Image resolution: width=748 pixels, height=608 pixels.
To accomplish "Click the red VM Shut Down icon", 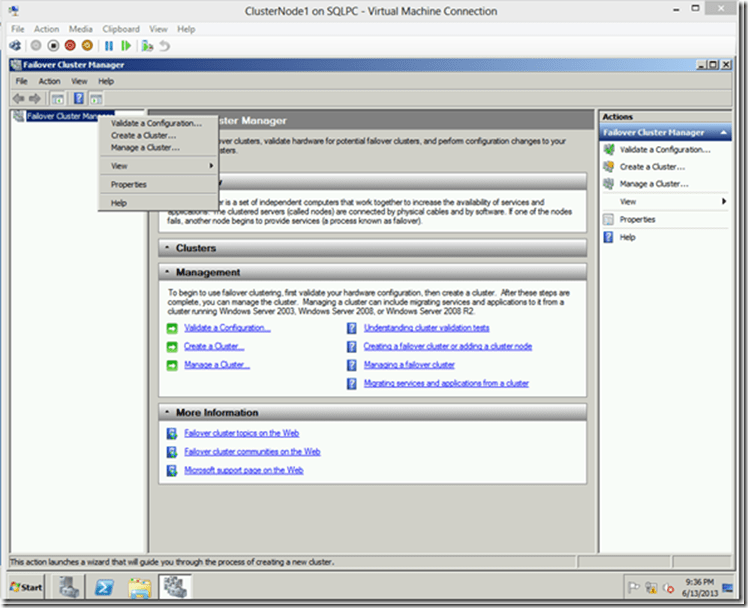I will (x=70, y=46).
